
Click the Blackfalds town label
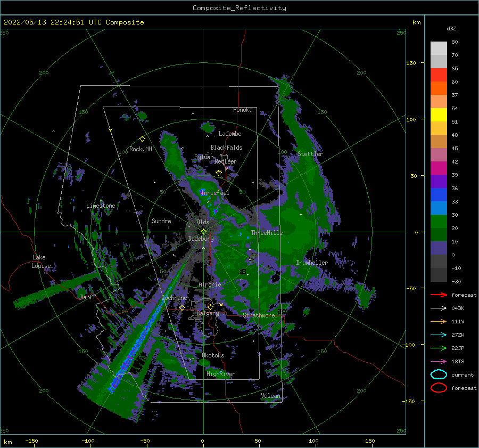click(226, 148)
